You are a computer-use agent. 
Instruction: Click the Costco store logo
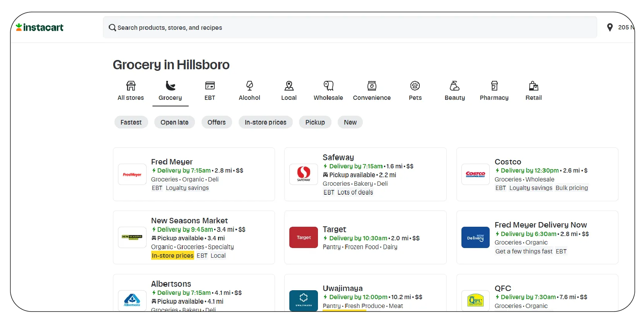[x=475, y=175]
